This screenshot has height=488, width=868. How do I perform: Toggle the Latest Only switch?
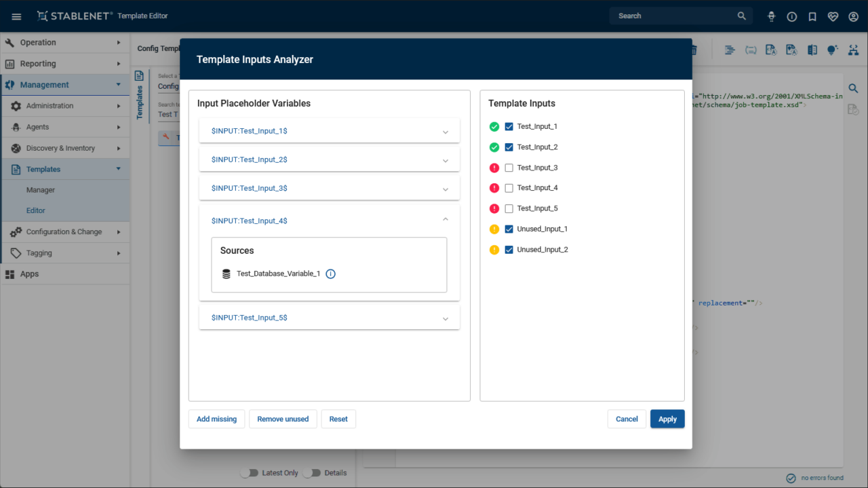pos(249,473)
